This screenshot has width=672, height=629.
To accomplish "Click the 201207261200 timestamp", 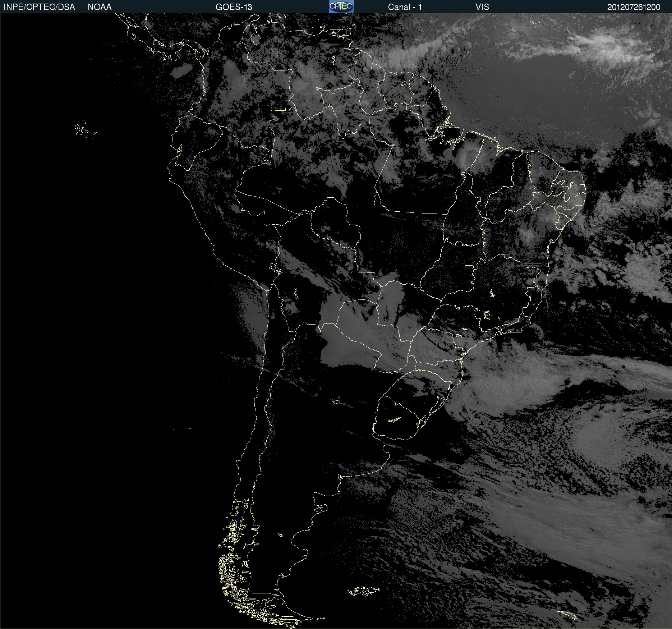I will click(x=634, y=7).
